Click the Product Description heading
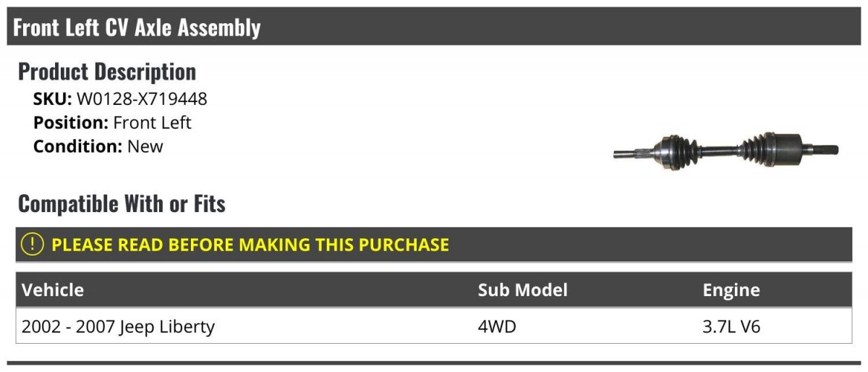This screenshot has width=868, height=372. (x=107, y=72)
